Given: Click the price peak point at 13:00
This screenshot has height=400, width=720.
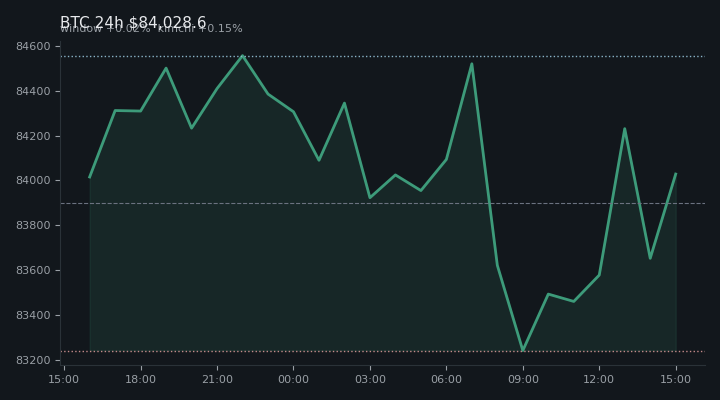Looking at the screenshot, I should [624, 129].
